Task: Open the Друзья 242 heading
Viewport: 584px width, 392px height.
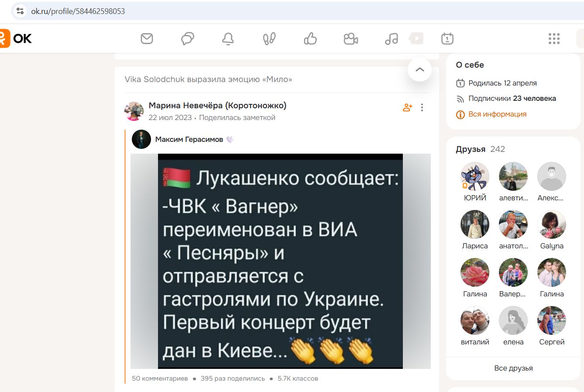Action: click(x=480, y=149)
